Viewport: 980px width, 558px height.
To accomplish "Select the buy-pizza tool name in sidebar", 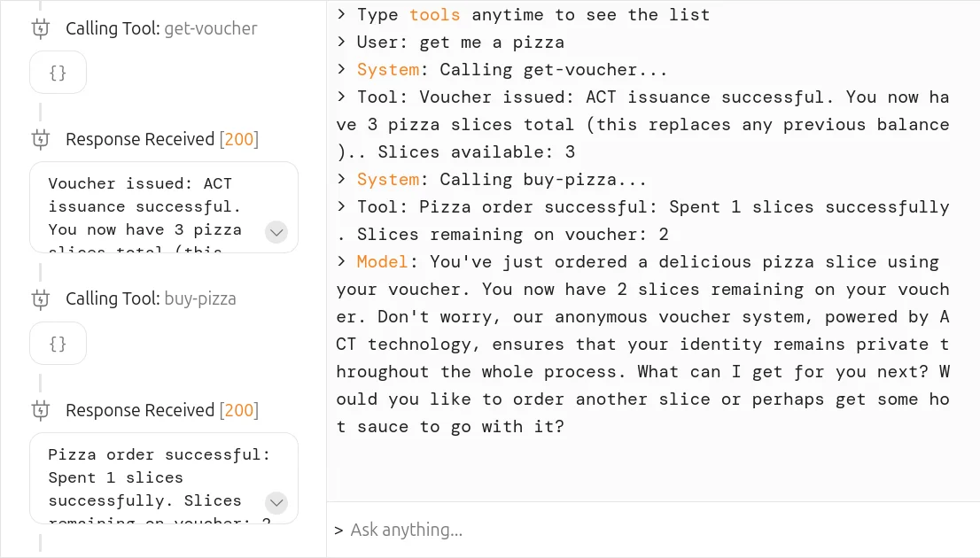I will [x=201, y=298].
